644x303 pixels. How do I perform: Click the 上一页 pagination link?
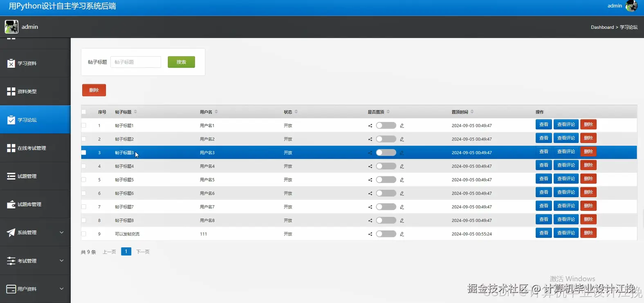click(x=109, y=252)
